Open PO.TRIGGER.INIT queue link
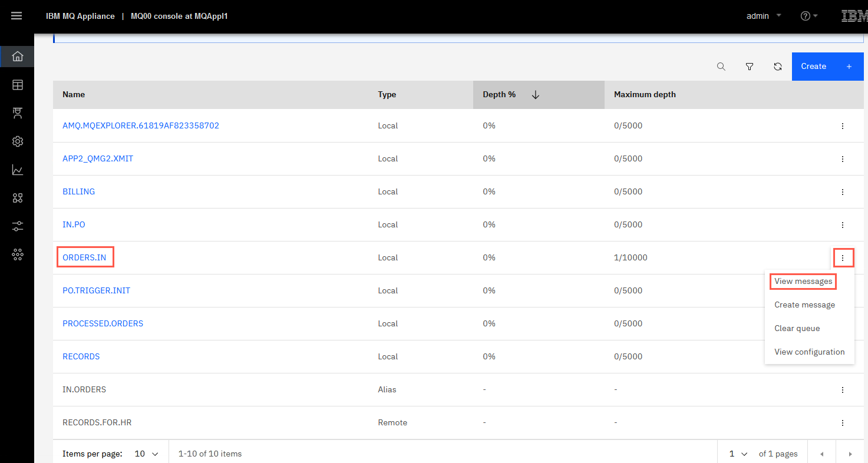Viewport: 868px width, 463px height. pos(96,291)
